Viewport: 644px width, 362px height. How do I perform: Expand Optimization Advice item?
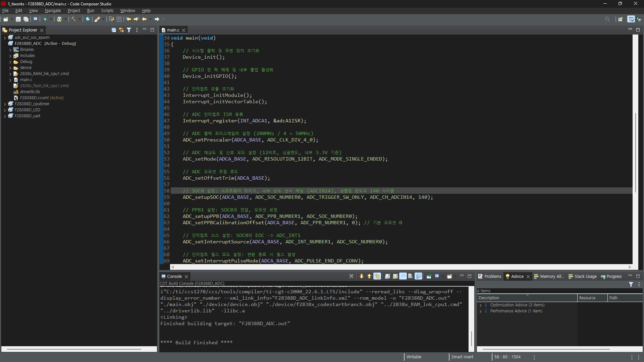(480, 305)
